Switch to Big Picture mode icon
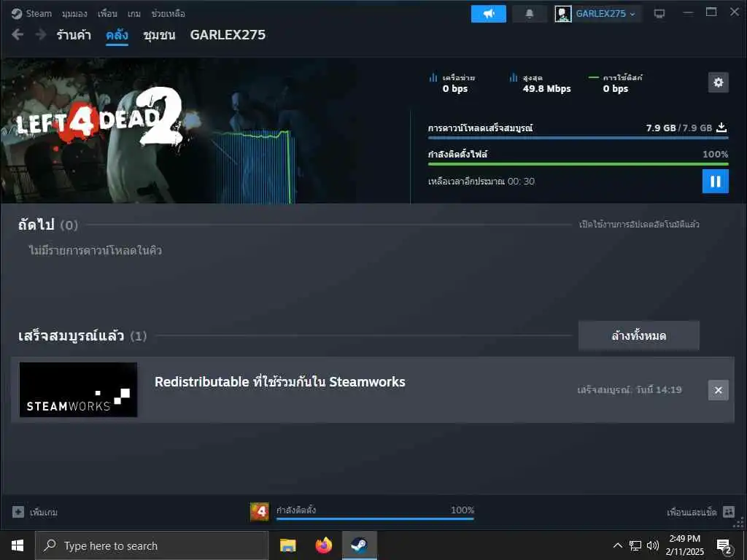The width and height of the screenshot is (747, 560). 659,14
